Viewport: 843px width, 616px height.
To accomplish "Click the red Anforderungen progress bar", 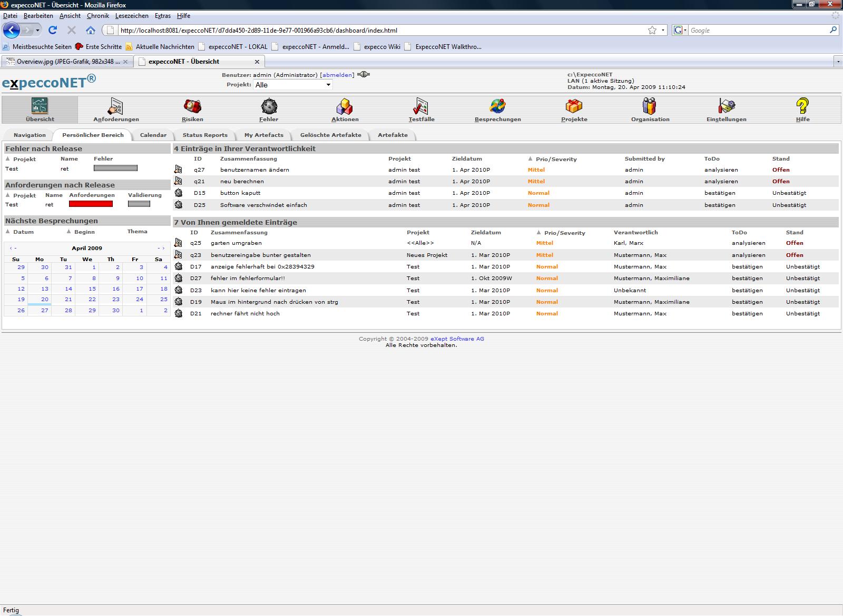I will (x=91, y=204).
